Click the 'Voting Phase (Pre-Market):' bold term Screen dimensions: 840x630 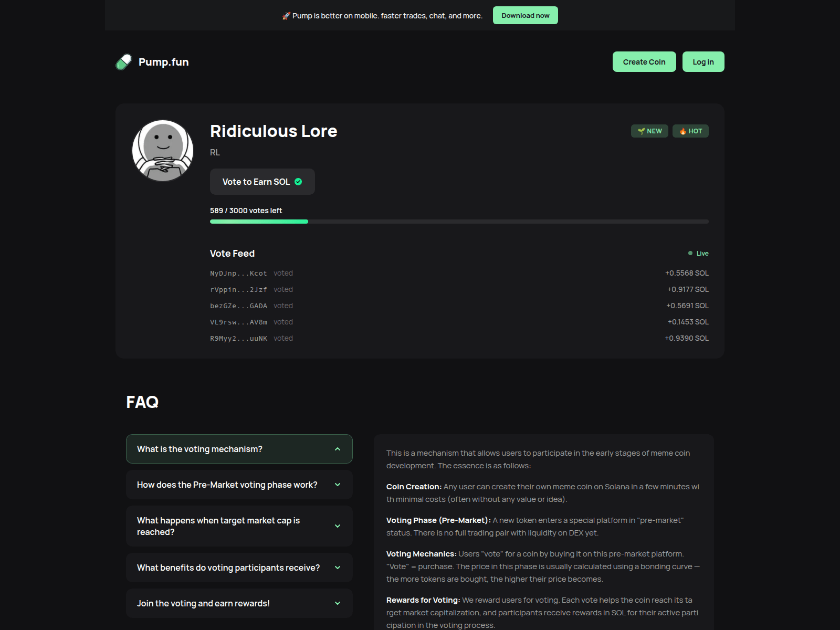tap(438, 520)
